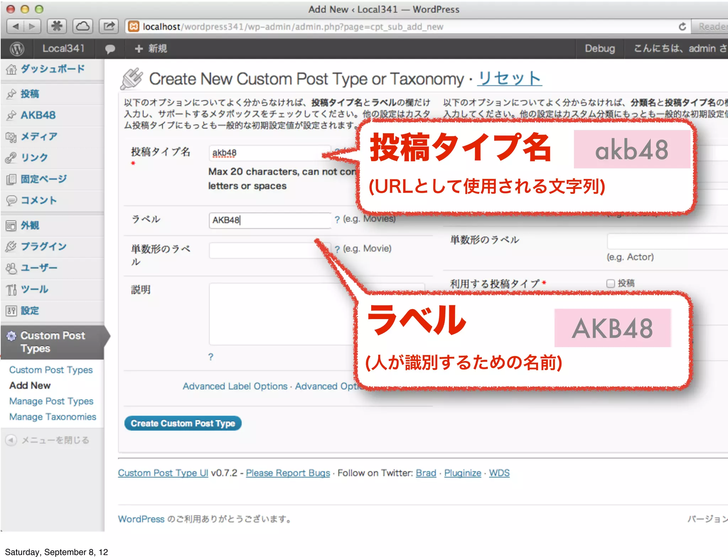Viewport: 728px width, 560px height.
Task: Open the WDS Twitter link
Action: [499, 473]
